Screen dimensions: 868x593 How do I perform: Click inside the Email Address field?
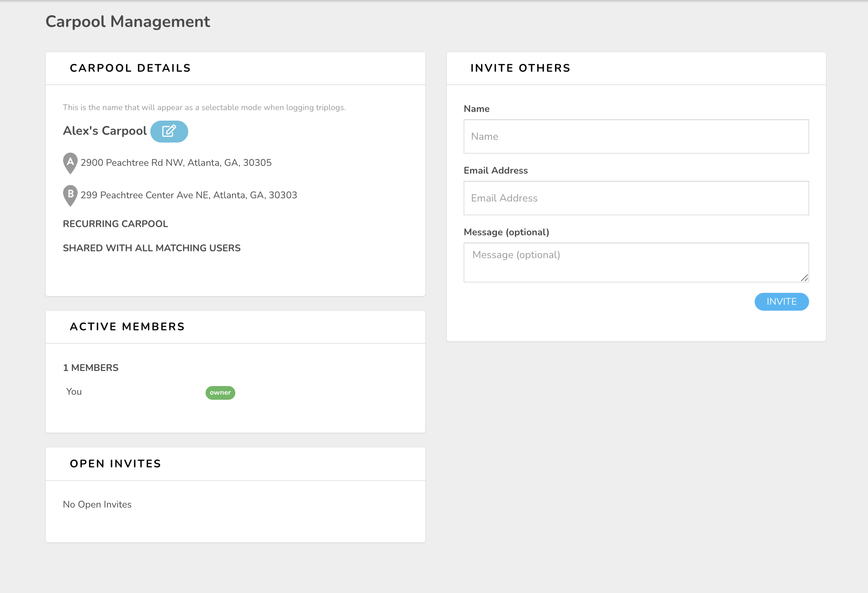[636, 198]
